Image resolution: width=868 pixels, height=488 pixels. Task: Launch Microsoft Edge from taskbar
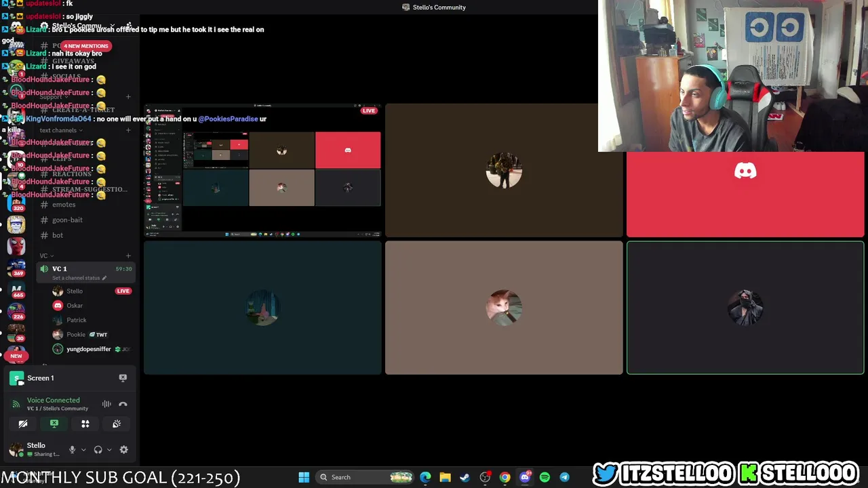coord(425,477)
